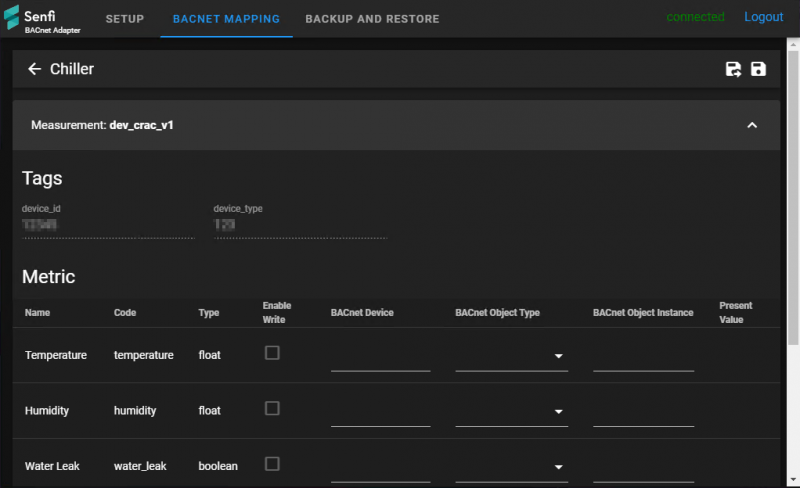Enable write for the Temperature metric
The width and height of the screenshot is (800, 488).
tap(272, 353)
